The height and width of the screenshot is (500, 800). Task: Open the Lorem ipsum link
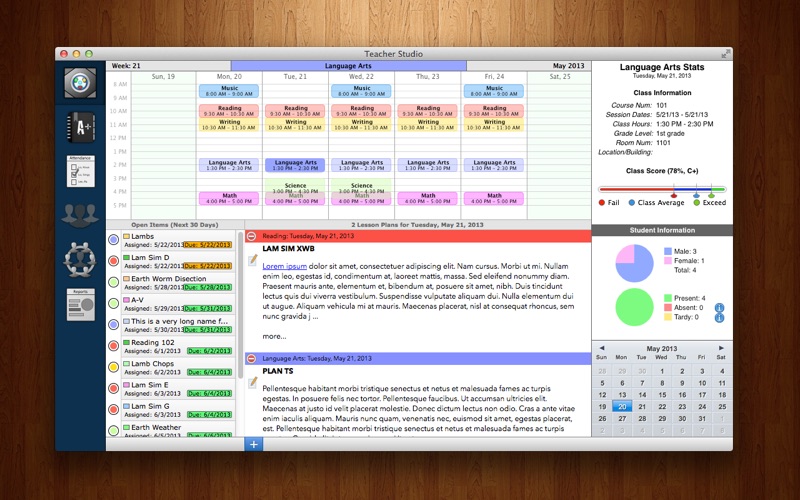pyautogui.click(x=284, y=266)
